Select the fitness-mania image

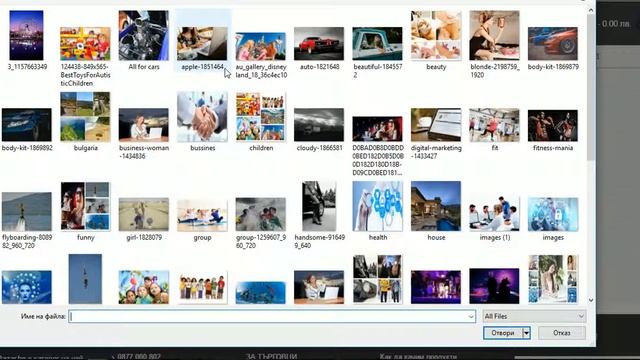click(553, 126)
